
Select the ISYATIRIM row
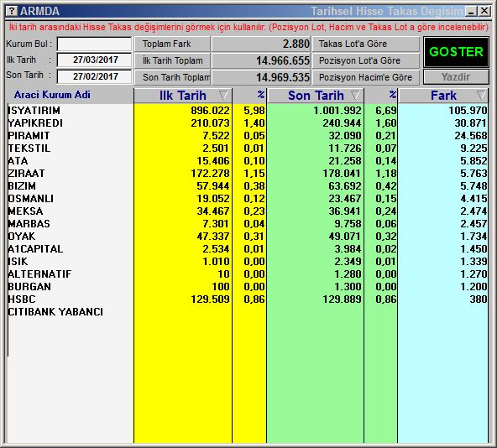tap(248, 111)
